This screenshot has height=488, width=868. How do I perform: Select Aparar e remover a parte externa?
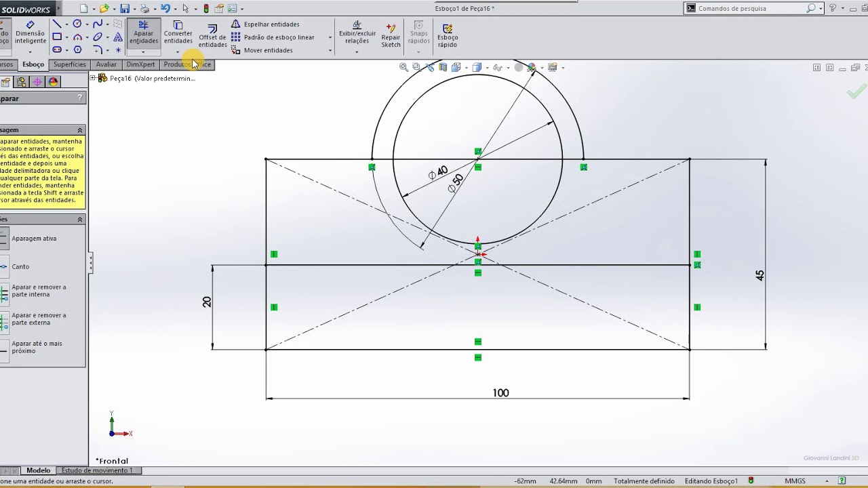point(39,319)
